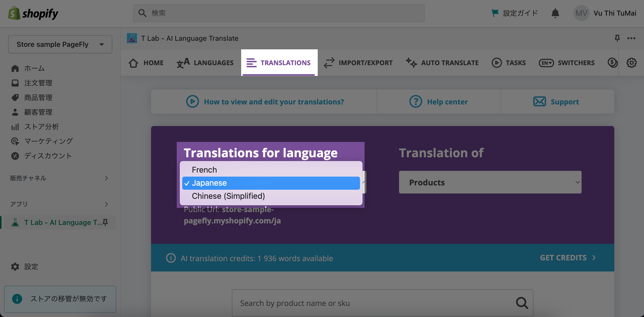Click the ストアの移管が無効です notice
Image resolution: width=644 pixels, height=317 pixels.
pos(60,299)
